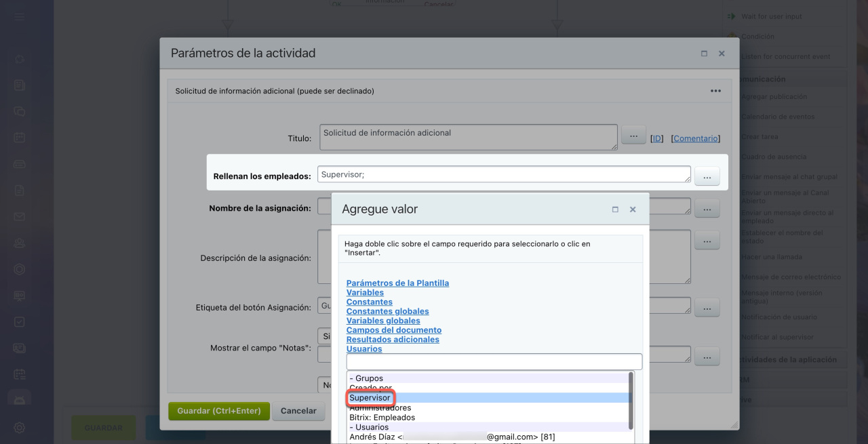This screenshot has width=868, height=444.
Task: Maximize the Agregue valor dialog
Action: [x=615, y=209]
